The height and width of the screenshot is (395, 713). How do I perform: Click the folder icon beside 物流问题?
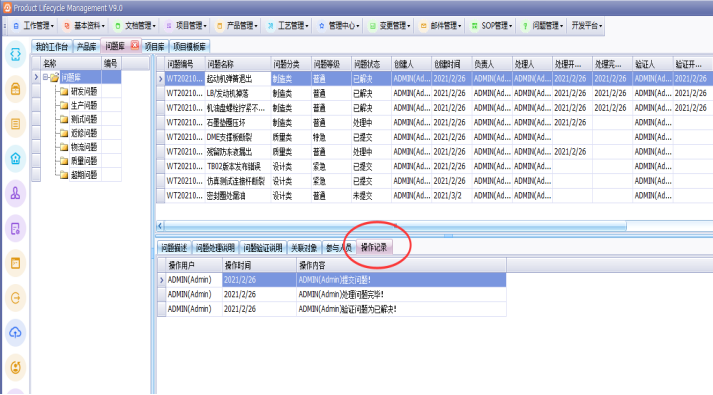click(64, 147)
